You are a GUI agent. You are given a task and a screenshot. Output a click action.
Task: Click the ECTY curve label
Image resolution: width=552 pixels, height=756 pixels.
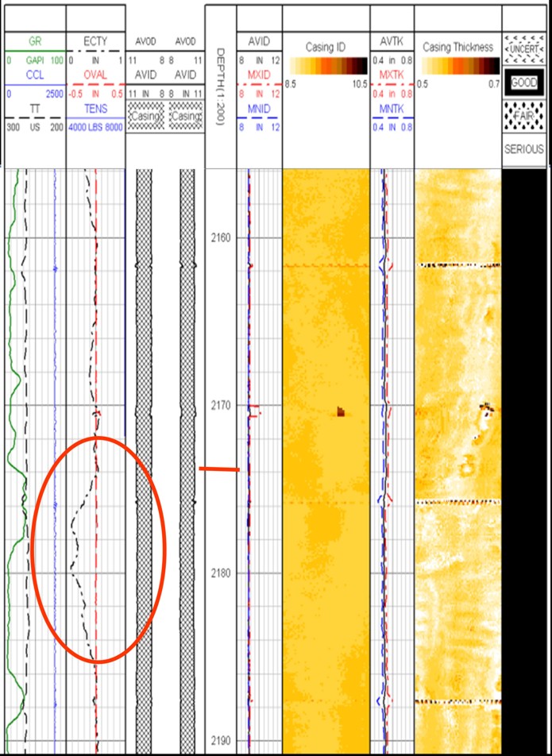[x=95, y=40]
